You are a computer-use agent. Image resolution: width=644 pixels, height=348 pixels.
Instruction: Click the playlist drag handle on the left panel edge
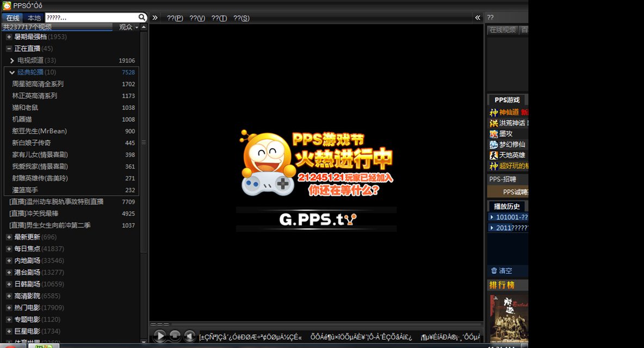click(144, 142)
